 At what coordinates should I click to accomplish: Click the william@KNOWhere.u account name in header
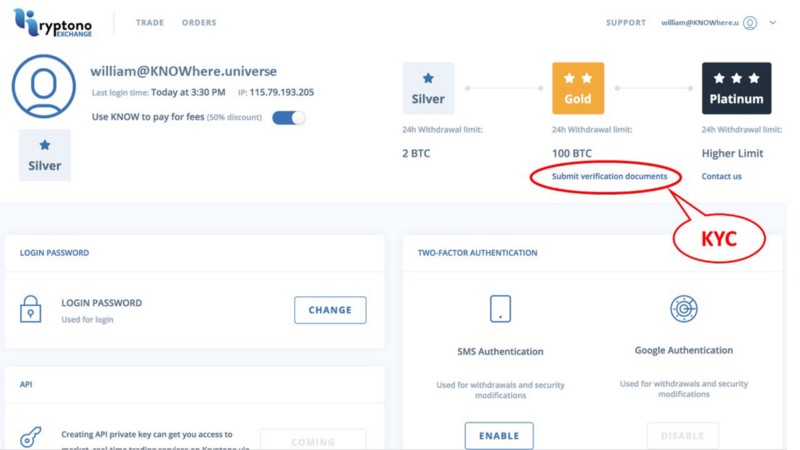point(700,22)
